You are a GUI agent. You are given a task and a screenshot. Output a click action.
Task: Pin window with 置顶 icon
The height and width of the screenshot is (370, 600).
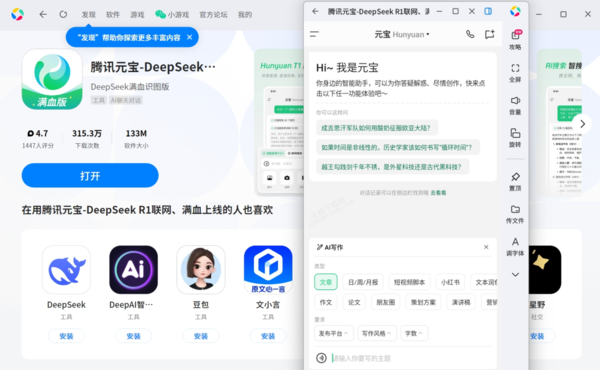[x=515, y=182]
